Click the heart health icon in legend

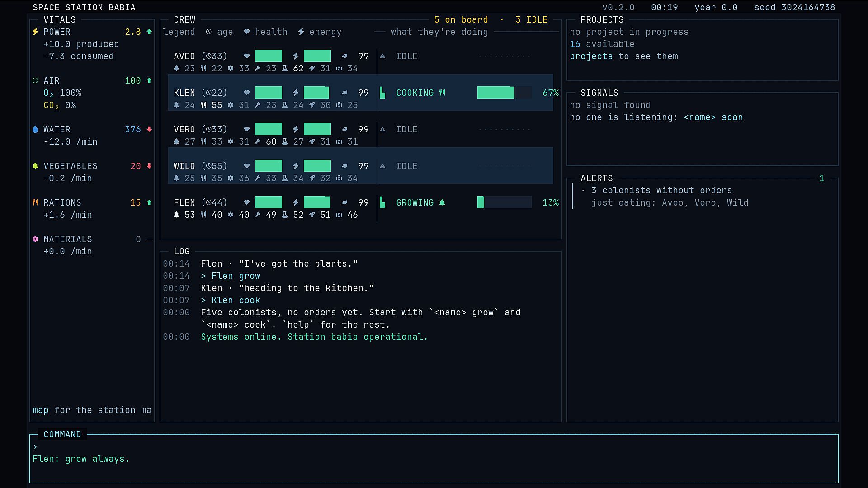[x=247, y=32]
